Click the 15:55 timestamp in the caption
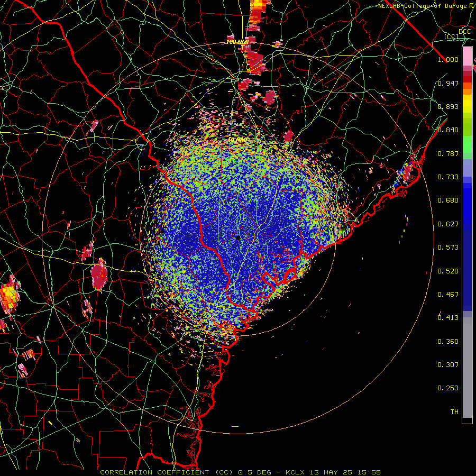Image resolution: width=476 pixels, height=476 pixels. (x=370, y=472)
